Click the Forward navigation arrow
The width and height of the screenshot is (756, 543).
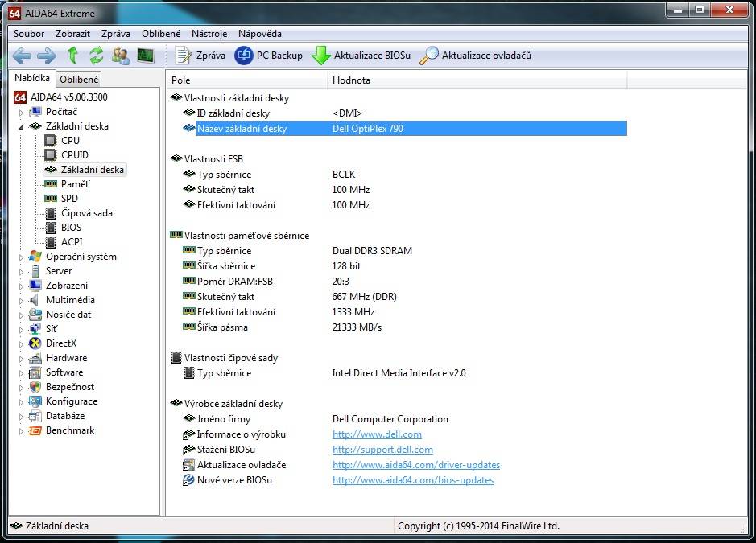(x=46, y=56)
